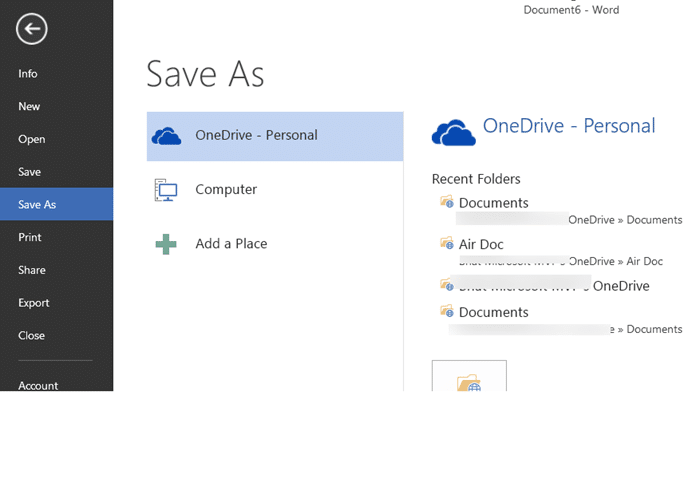The image size is (700, 479).
Task: Click the Recent Folders heading
Action: (476, 179)
